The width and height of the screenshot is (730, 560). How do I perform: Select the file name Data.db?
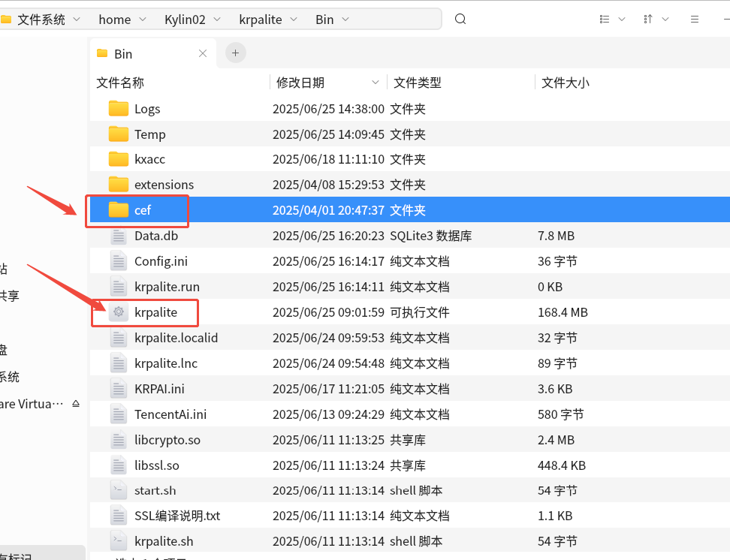click(156, 236)
